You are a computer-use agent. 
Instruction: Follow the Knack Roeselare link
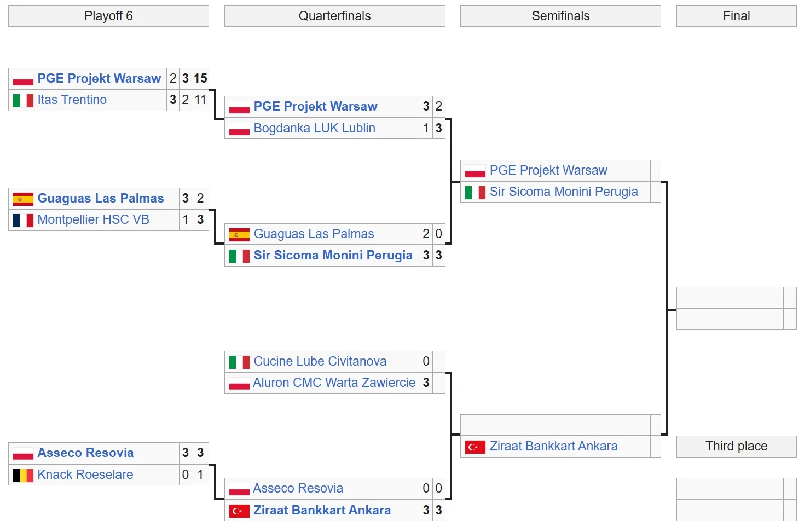(85, 475)
